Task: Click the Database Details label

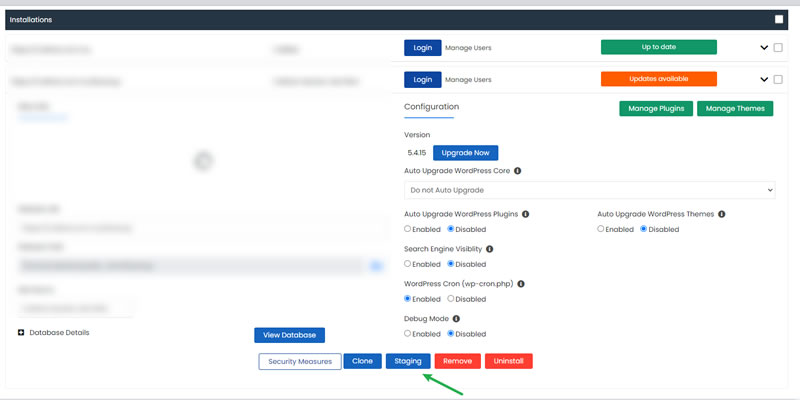Action: pyautogui.click(x=59, y=333)
